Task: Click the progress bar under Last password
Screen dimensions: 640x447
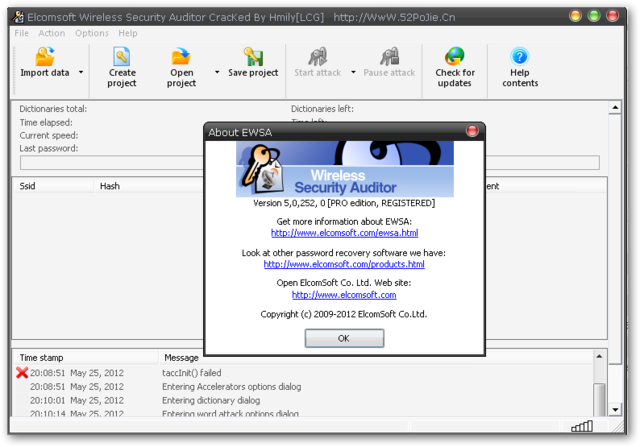Action: [x=309, y=162]
